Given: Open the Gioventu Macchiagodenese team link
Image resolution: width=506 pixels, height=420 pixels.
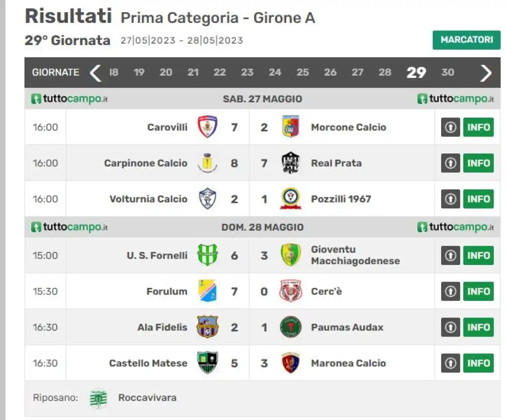Looking at the screenshot, I should point(355,255).
